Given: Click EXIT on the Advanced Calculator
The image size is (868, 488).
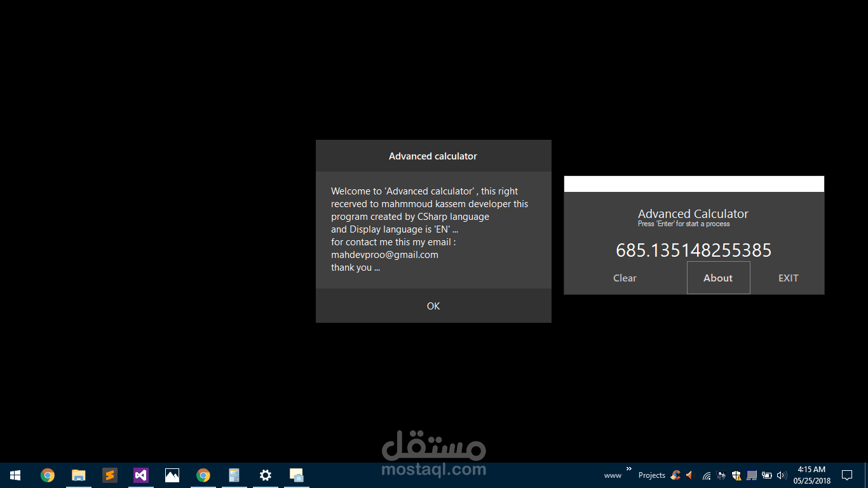Looking at the screenshot, I should [x=788, y=278].
